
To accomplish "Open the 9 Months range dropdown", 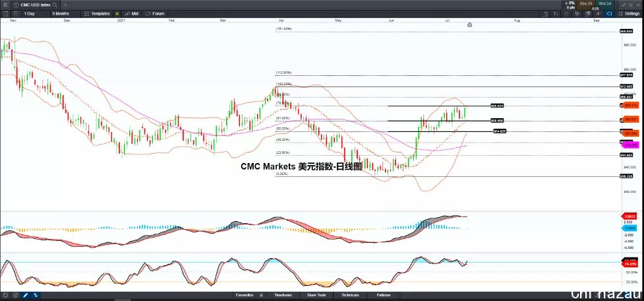I will click(65, 14).
